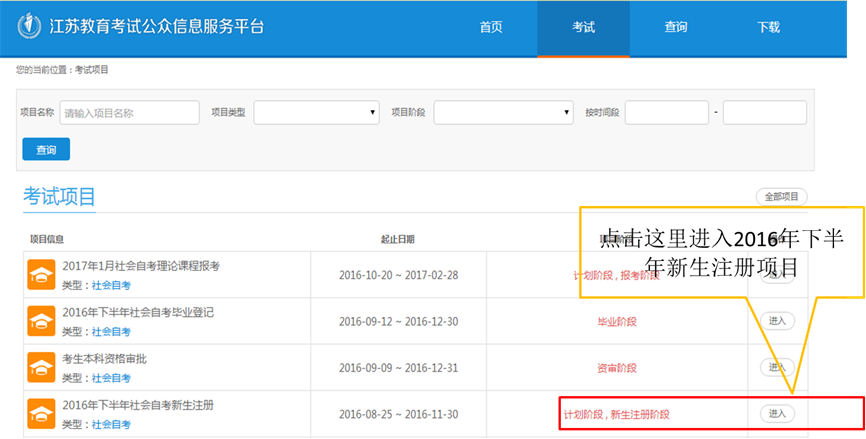Open the 社会自考 type link under 考生本科资格审批

111,378
